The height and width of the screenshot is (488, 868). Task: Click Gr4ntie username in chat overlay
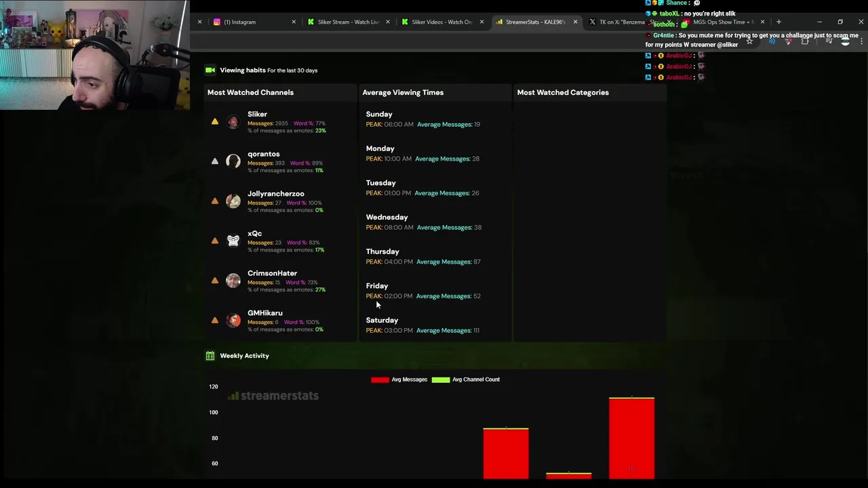665,35
